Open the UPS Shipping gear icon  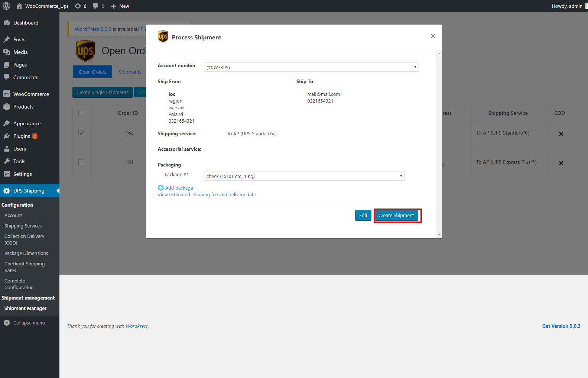[7, 191]
